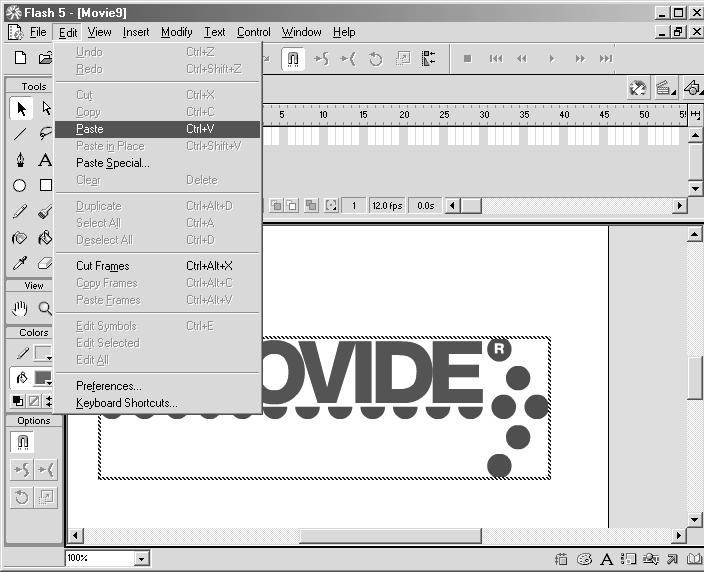The image size is (704, 572).
Task: Click Scale modifier in Options panel
Action: (x=46, y=497)
